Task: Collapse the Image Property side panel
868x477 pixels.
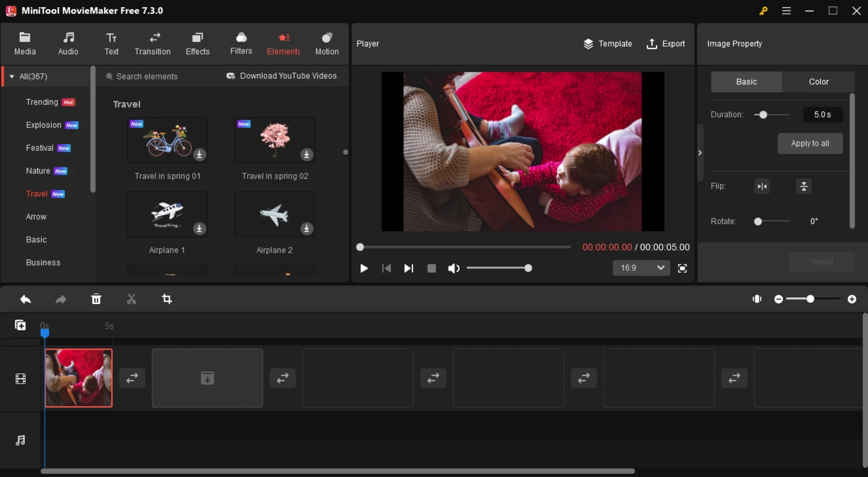Action: coord(700,153)
